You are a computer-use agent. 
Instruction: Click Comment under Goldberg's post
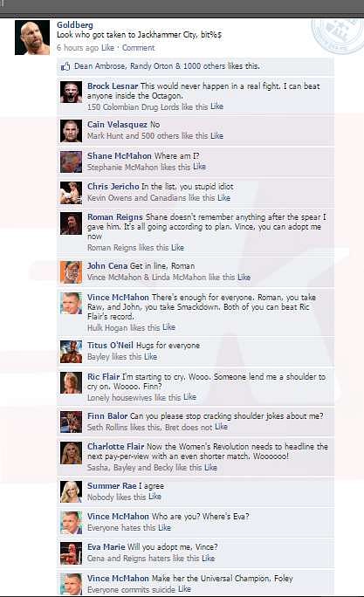click(x=138, y=48)
